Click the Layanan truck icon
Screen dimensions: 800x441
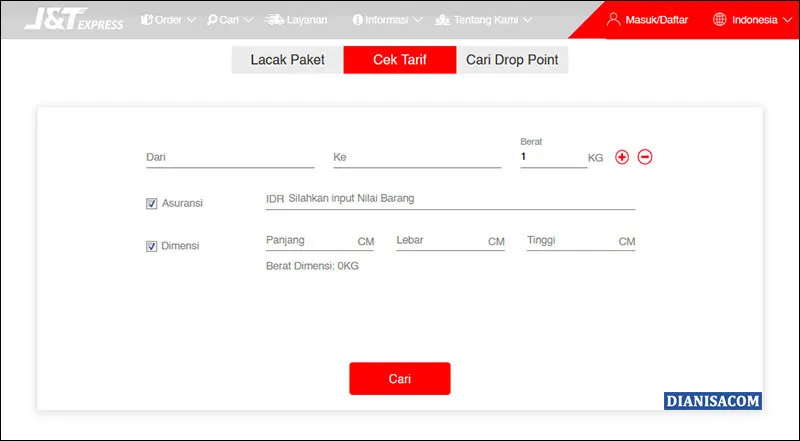274,20
